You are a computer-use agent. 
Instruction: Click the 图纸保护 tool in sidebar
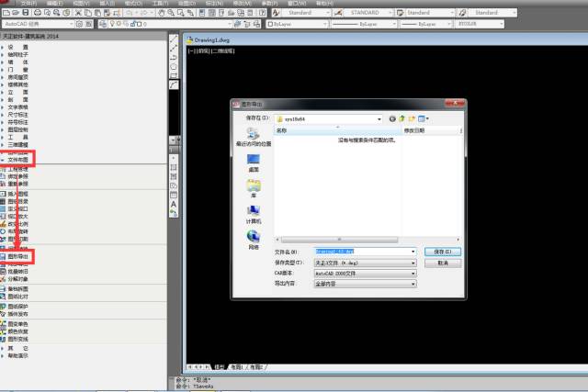18,306
